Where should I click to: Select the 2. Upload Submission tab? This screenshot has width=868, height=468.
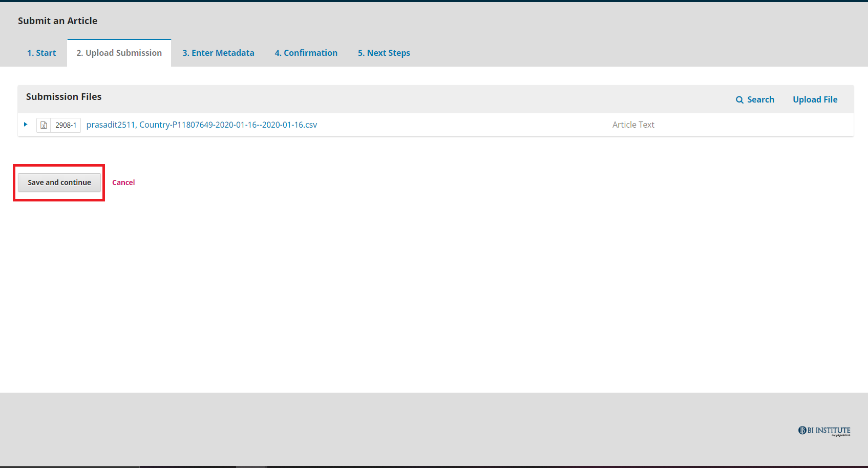tap(119, 53)
